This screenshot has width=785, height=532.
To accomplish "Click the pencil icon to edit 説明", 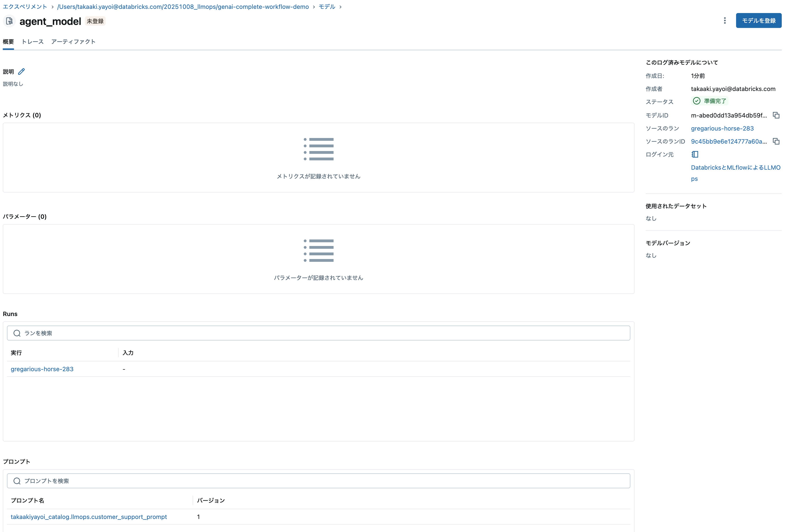I will click(x=22, y=71).
